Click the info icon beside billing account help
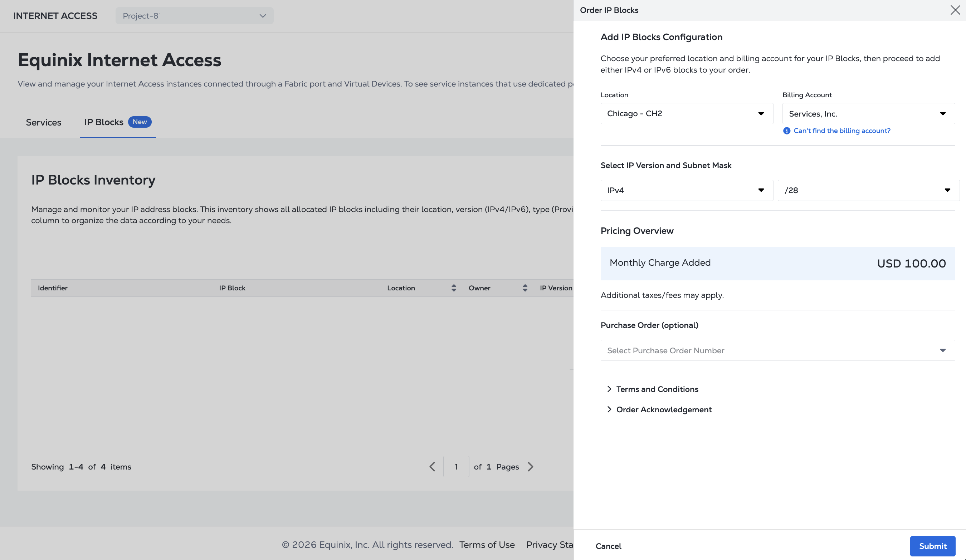 pos(787,131)
